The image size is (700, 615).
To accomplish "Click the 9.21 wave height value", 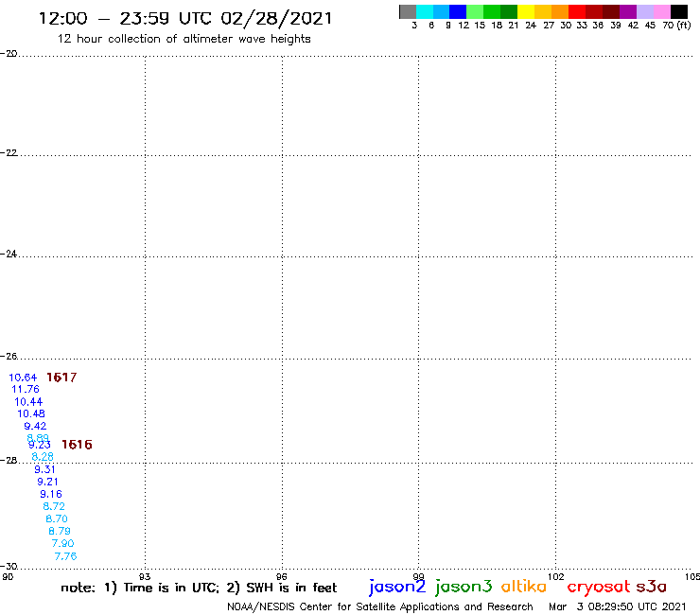I will click(47, 482).
